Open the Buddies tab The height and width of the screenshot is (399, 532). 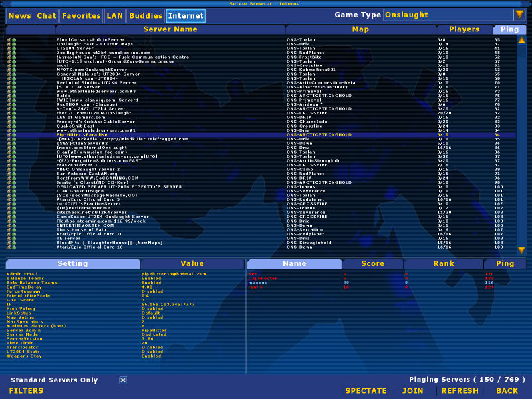145,16
